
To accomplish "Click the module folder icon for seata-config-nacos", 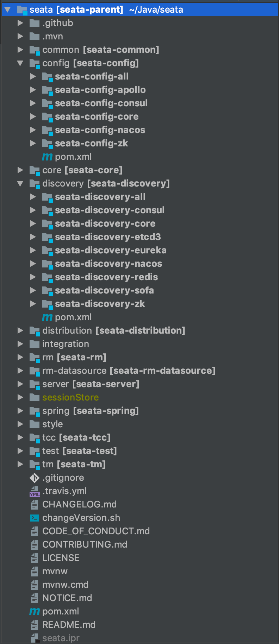I will 47,130.
